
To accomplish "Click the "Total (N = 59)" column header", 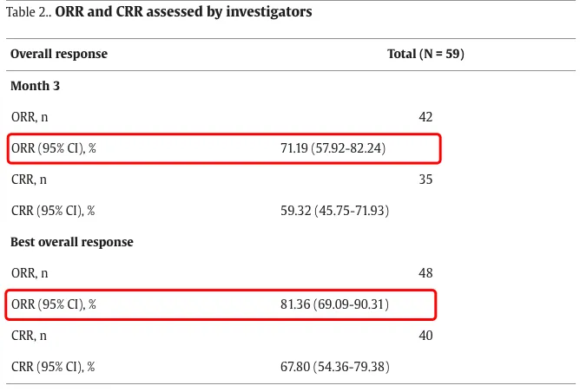I will coord(425,54).
